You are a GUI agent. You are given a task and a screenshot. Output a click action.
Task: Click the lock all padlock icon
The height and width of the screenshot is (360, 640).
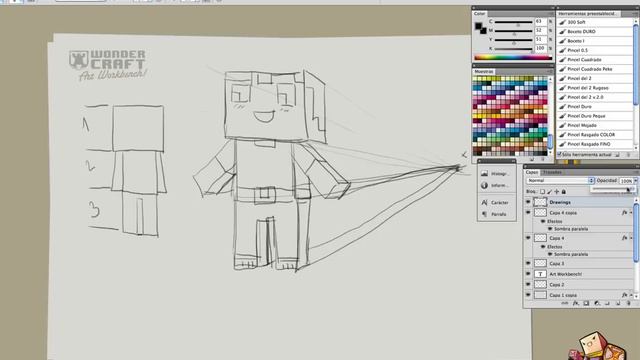point(564,191)
